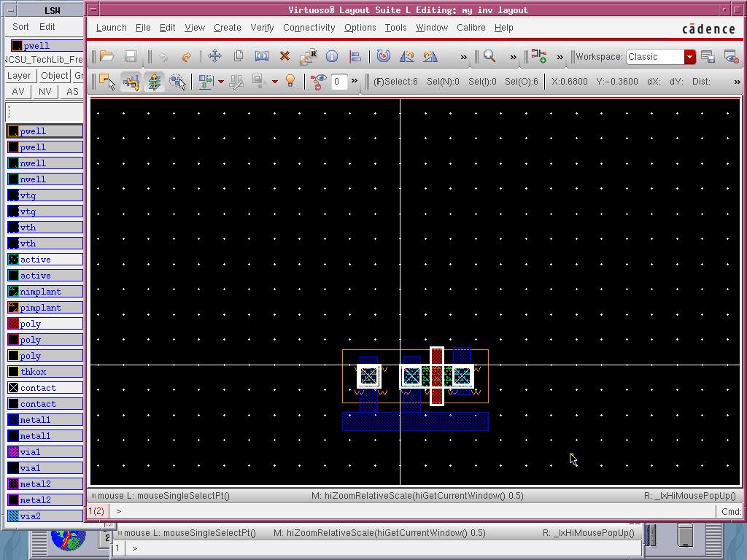The width and height of the screenshot is (747, 560).
Task: Click the circular arrow icon with red plus
Action: tap(384, 57)
